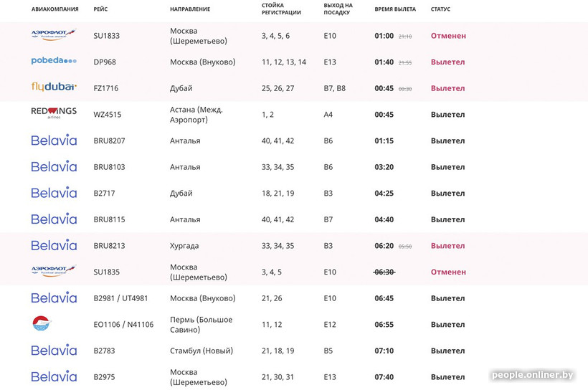Click the Pobeda airline logo
Viewport: 588px width, 390px height.
point(54,61)
